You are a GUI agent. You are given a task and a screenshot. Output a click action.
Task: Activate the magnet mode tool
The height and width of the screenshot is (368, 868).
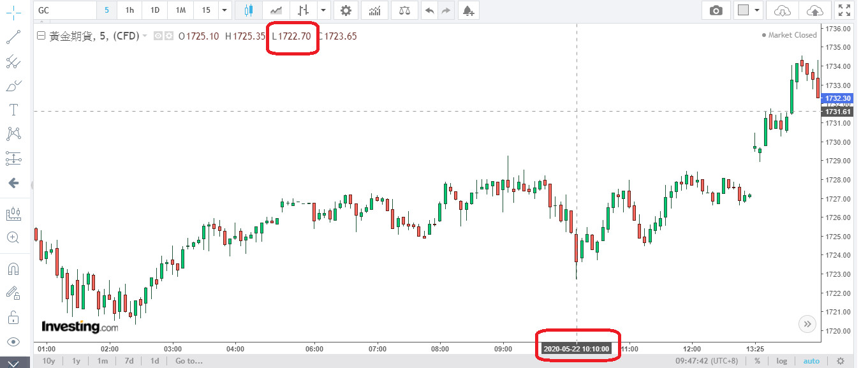(x=13, y=269)
